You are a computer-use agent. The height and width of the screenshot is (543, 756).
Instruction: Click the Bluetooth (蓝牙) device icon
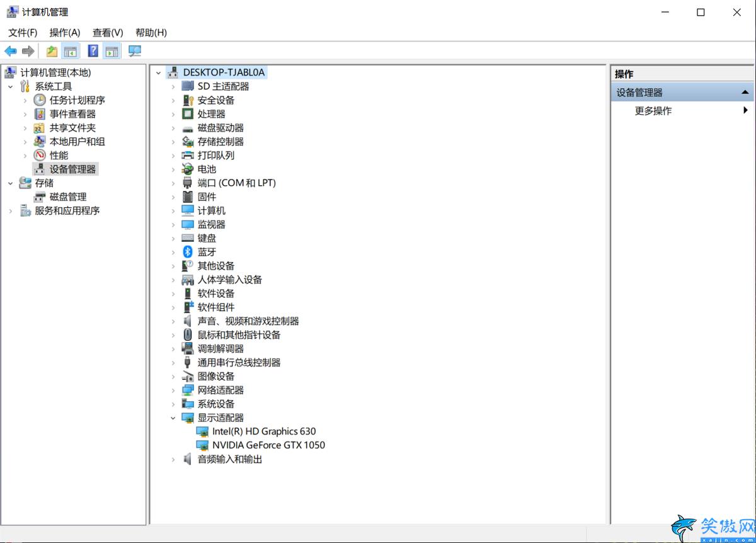(188, 252)
